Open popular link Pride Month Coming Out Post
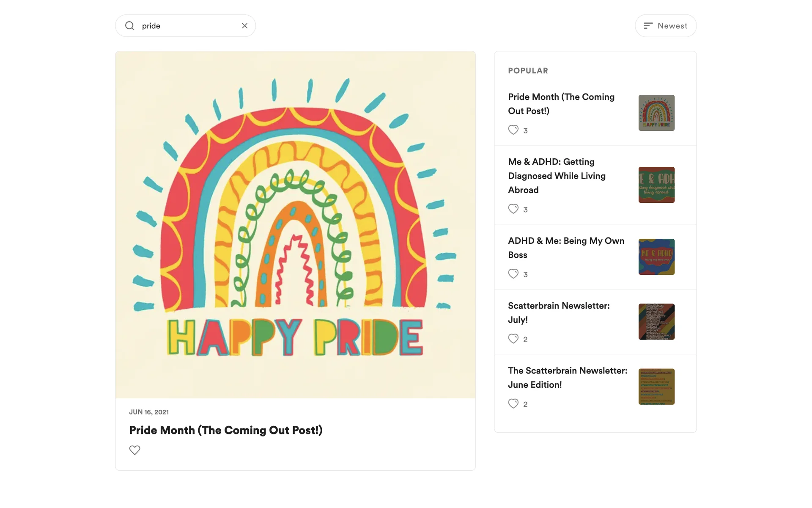Screen dimensions: 812x508 [x=561, y=104]
